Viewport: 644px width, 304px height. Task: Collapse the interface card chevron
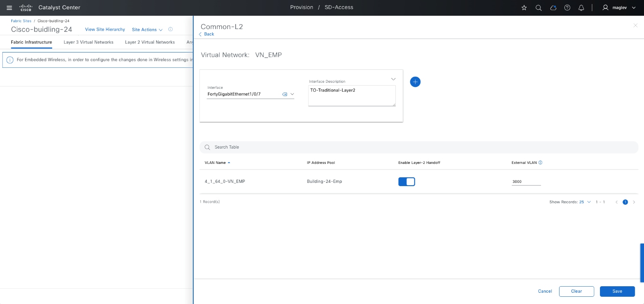click(x=393, y=79)
